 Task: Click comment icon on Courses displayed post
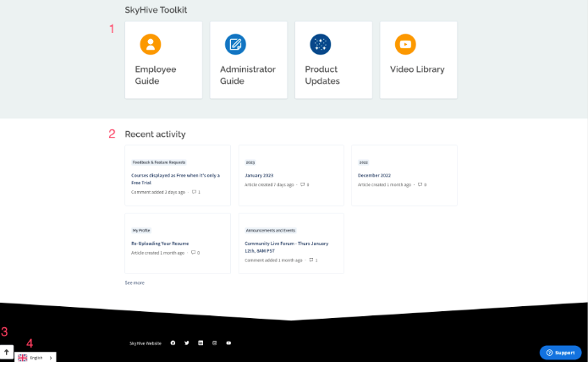194,192
